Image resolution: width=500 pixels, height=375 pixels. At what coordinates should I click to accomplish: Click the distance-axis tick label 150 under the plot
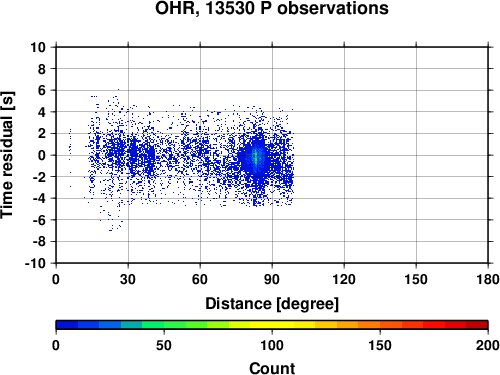pyautogui.click(x=416, y=279)
